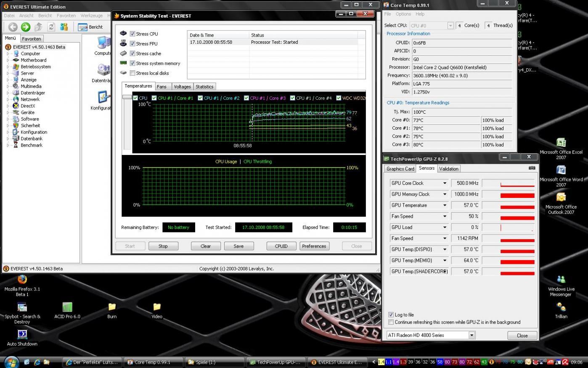
Task: Open Validation tab in GPU-Z
Action: tap(449, 169)
